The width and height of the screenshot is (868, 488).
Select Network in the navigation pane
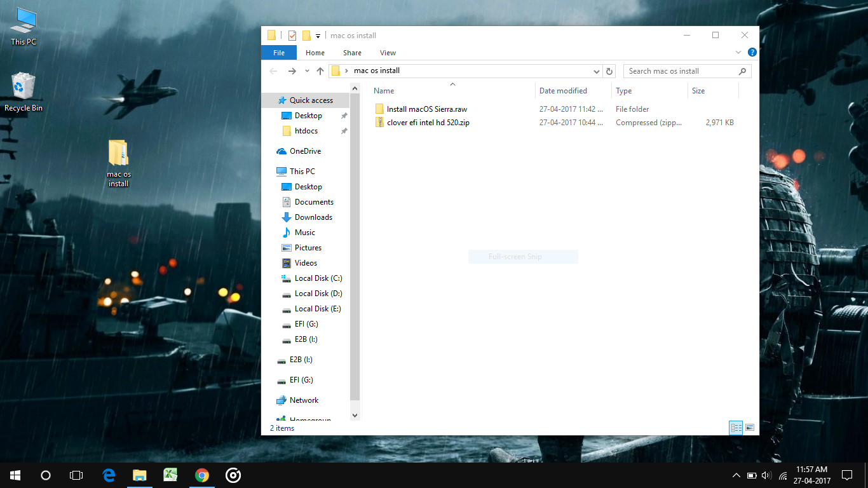[x=304, y=400]
